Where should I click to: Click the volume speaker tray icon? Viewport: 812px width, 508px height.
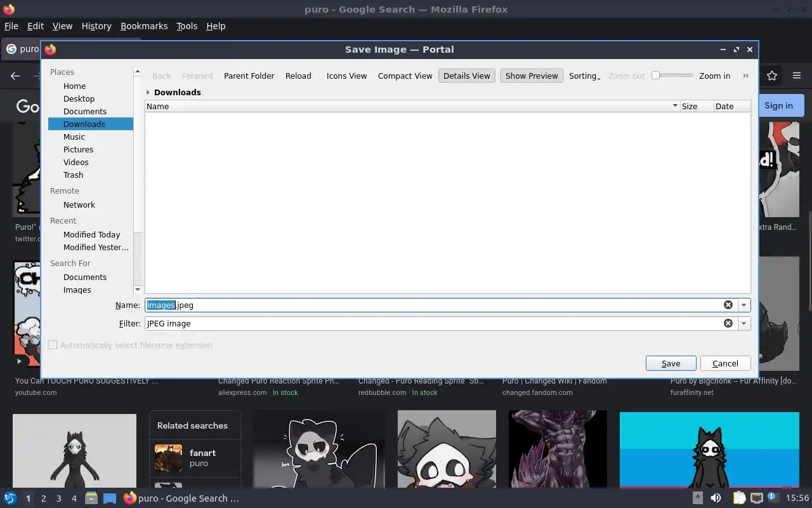716,498
